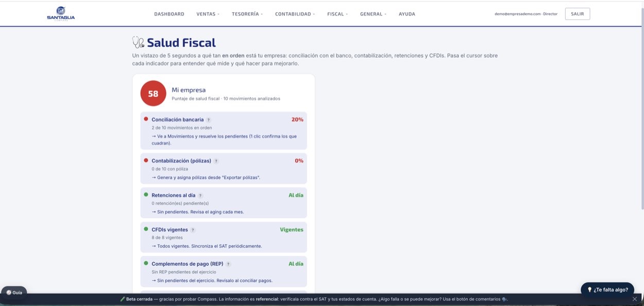Click the pencil icon in beta banner
Viewport: 644px width, 306px height.
coord(123,299)
